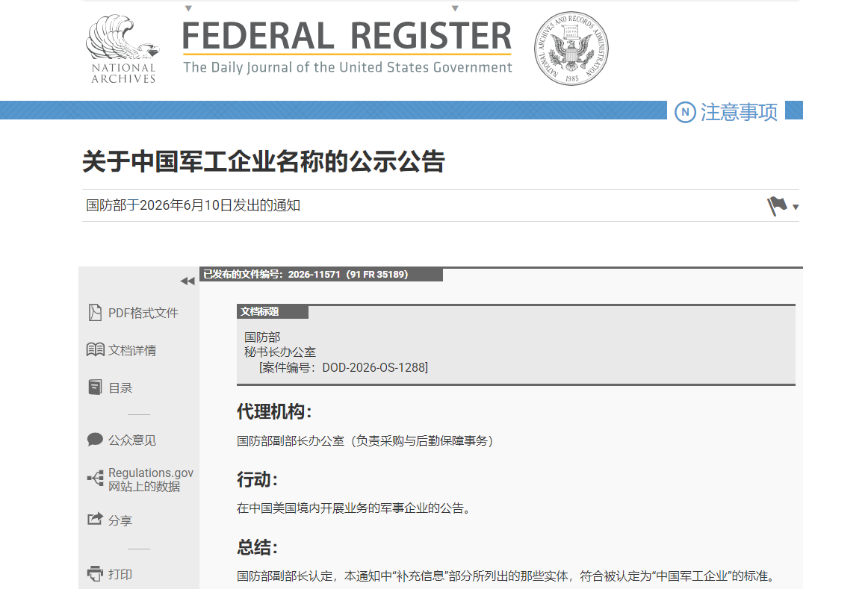Expand the small triangle above REGISTER
Viewport: 868px width, 589px height.
coord(455,8)
